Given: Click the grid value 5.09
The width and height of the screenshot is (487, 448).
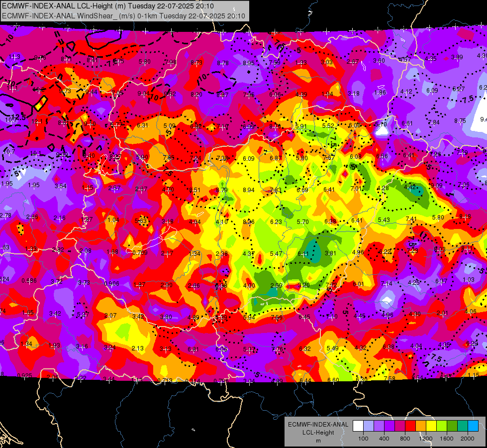Looking at the screenshot, I should point(170,126).
